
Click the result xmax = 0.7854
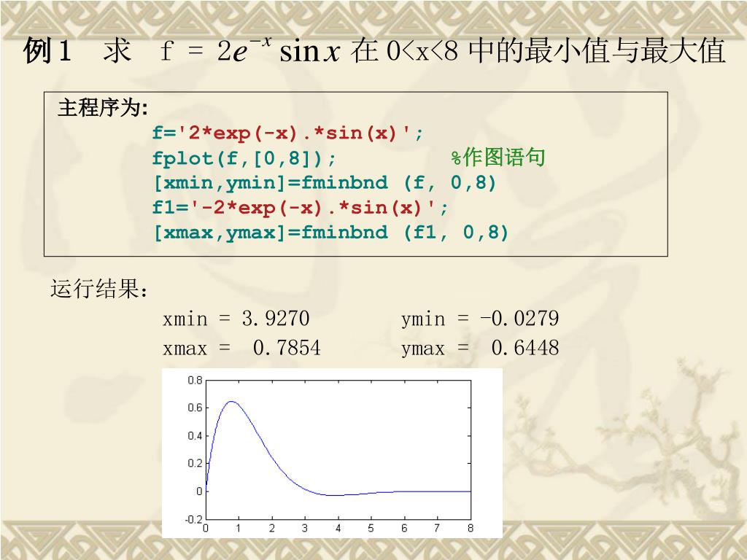click(241, 348)
